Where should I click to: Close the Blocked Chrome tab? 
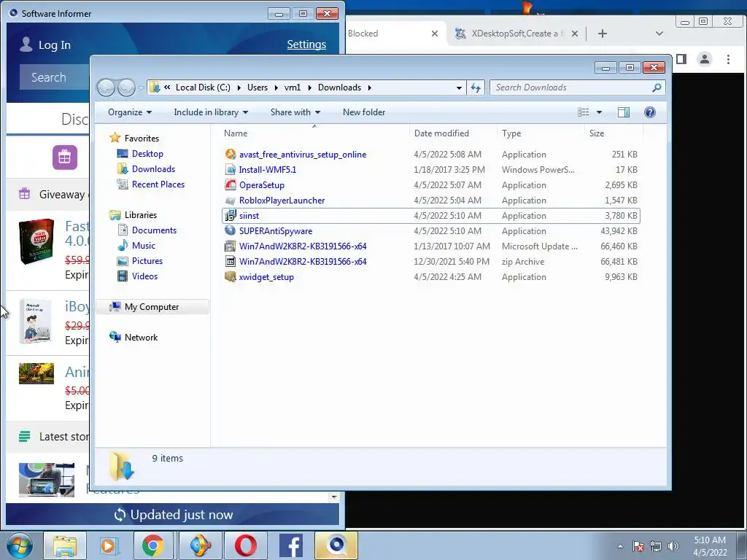[435, 34]
